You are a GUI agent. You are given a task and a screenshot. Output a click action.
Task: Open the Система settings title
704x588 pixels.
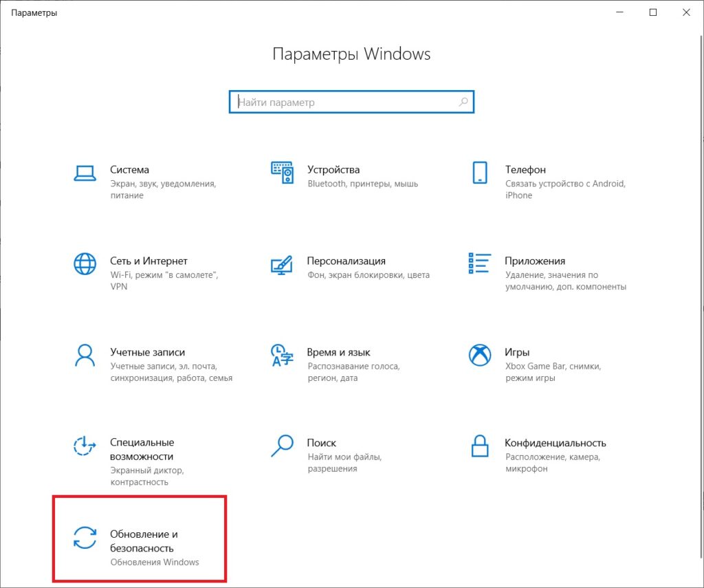click(129, 170)
